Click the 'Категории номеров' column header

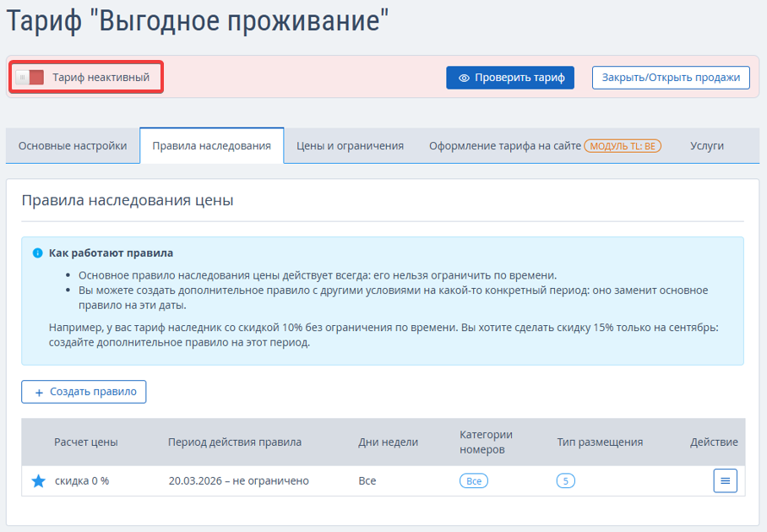[x=486, y=442]
